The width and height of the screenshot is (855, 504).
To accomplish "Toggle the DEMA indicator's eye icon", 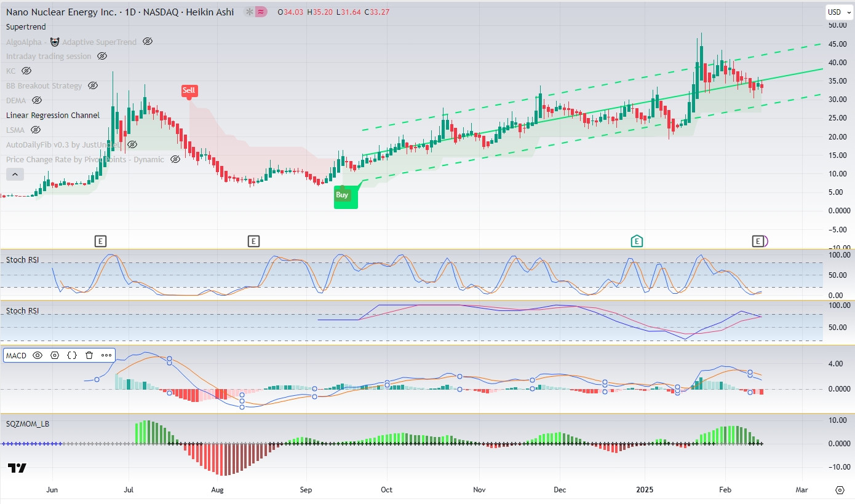I will click(x=37, y=101).
